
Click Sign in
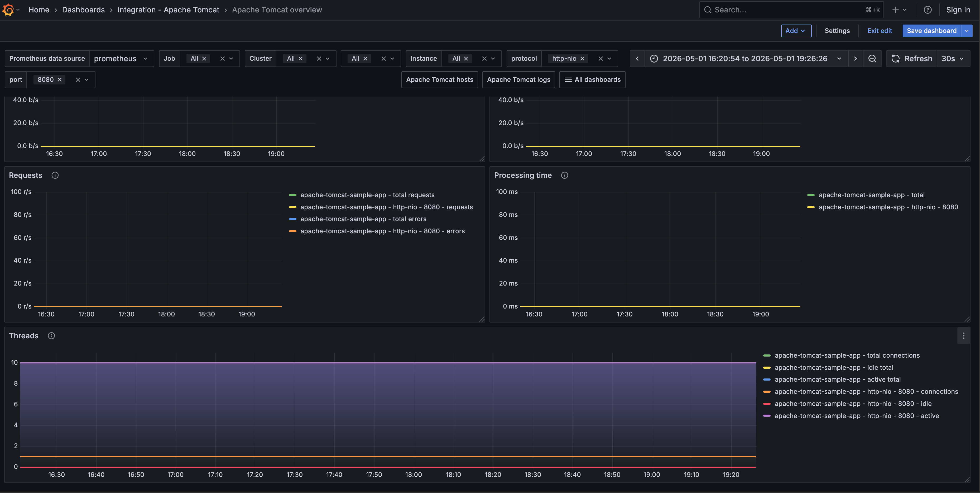[x=958, y=10]
